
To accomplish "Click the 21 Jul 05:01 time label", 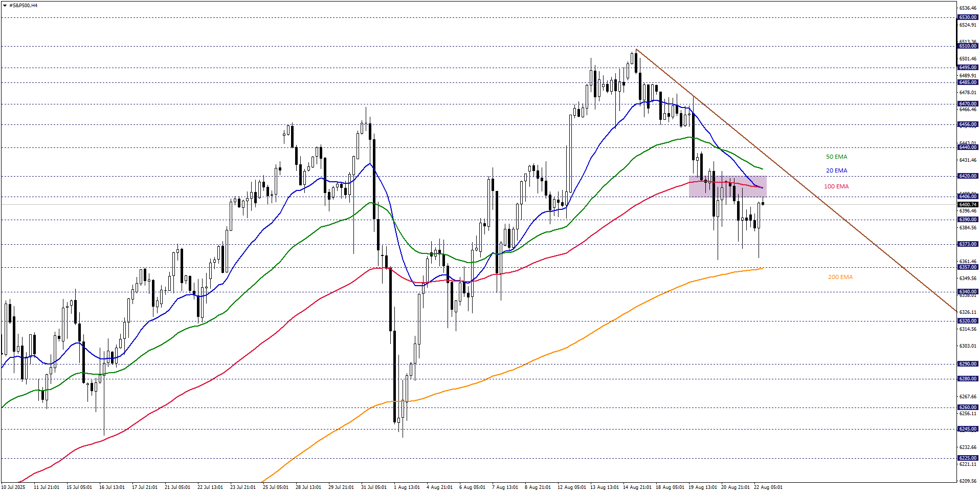I will [x=177, y=487].
